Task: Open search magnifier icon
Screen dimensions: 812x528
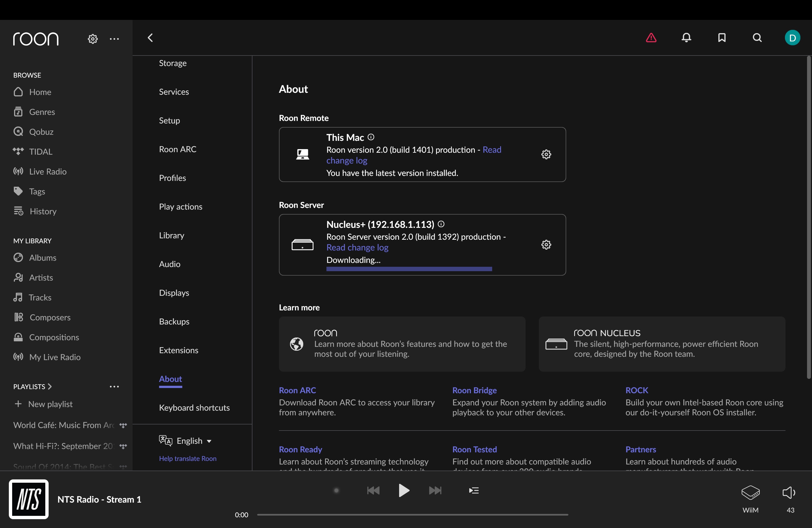Action: coord(757,38)
